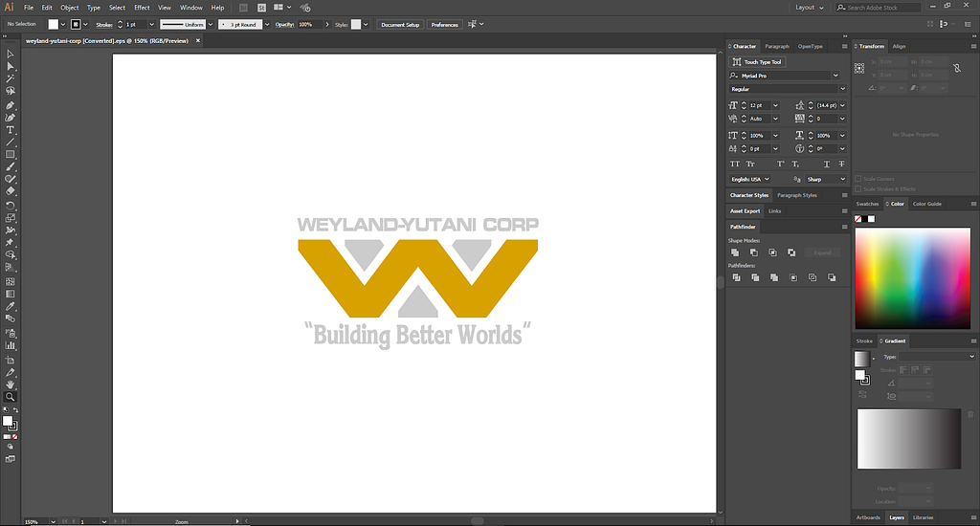
Task: Click the Search Adobe Stock field
Action: coord(879,8)
